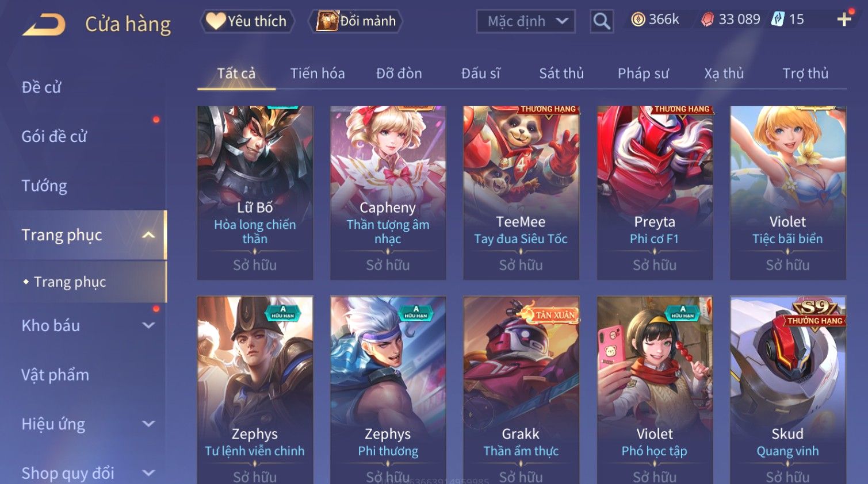This screenshot has height=484, width=868.
Task: Click the red gem currency icon
Action: click(x=708, y=20)
